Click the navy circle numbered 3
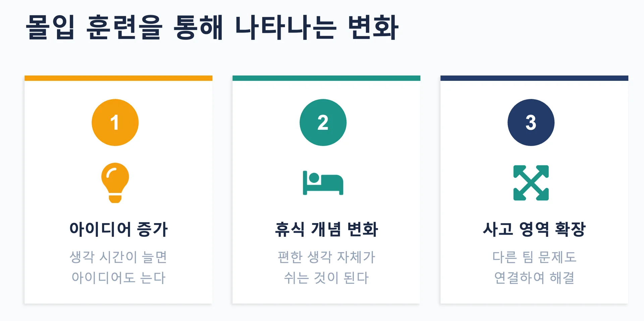This screenshot has width=644, height=321. coord(531,122)
